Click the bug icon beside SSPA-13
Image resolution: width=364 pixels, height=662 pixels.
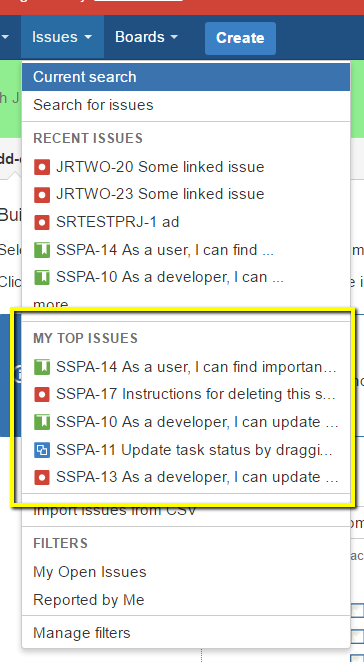[42, 478]
